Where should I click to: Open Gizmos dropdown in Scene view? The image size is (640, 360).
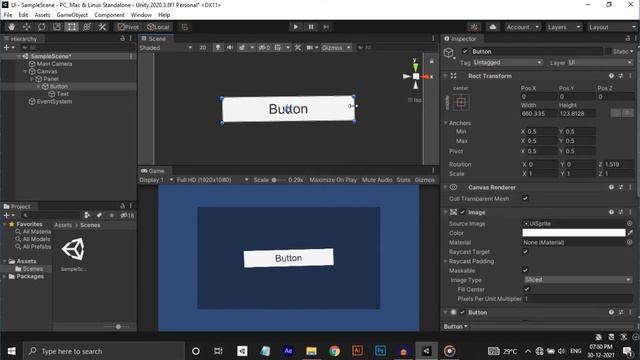point(336,48)
